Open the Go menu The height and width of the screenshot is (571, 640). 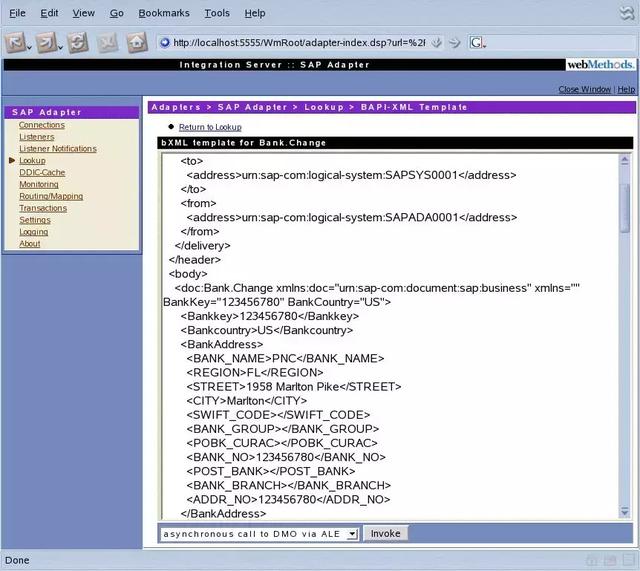pos(117,13)
